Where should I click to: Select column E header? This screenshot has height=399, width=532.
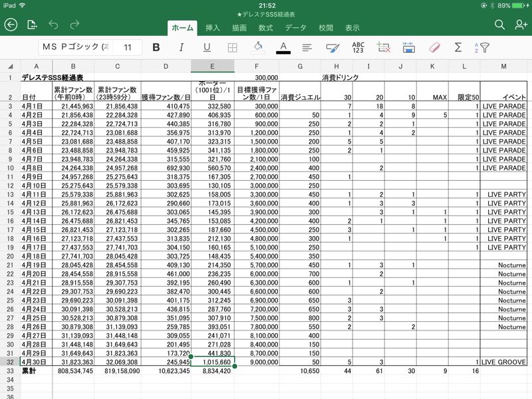[212, 66]
